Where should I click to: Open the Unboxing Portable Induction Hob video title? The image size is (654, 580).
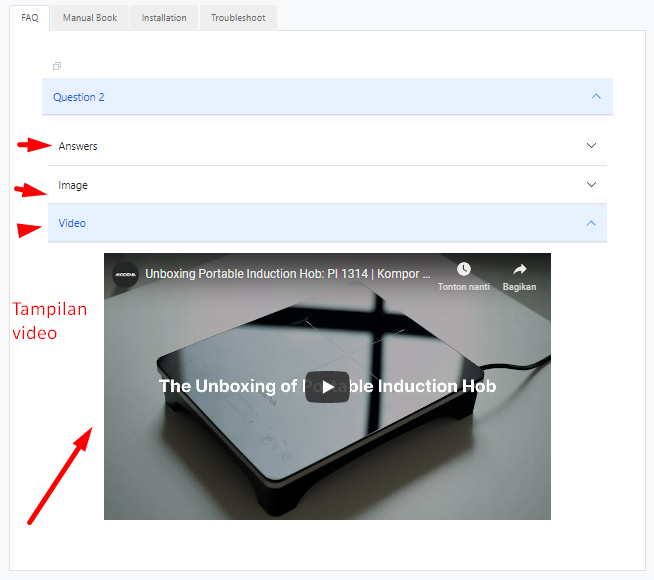point(288,273)
